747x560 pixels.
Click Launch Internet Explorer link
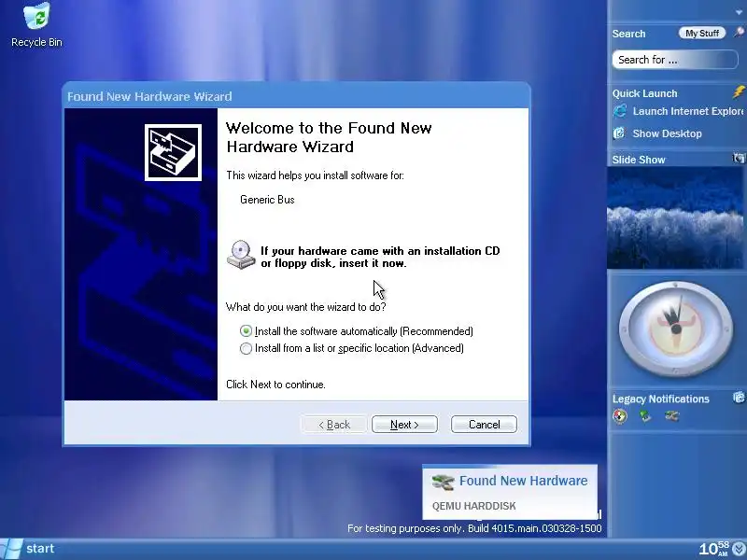pyautogui.click(x=687, y=111)
